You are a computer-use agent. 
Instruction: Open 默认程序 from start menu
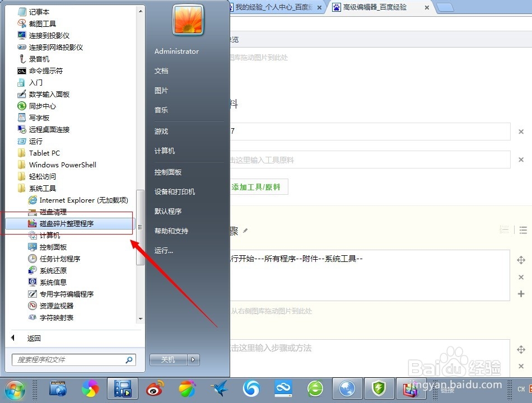168,212
